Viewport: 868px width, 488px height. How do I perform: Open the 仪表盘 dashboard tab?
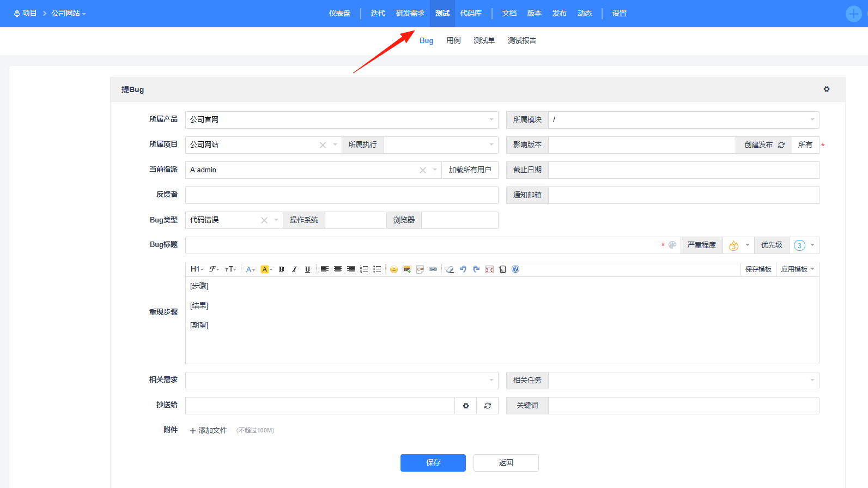339,13
